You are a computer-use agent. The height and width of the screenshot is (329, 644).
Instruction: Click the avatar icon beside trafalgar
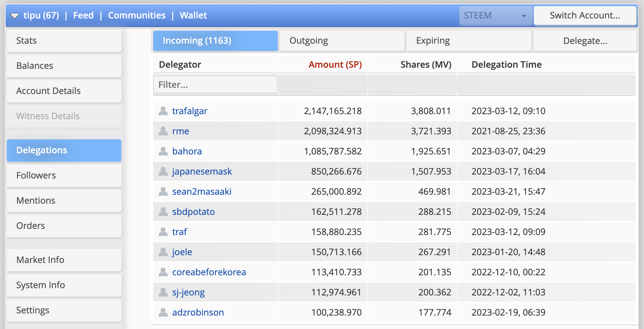tap(163, 111)
